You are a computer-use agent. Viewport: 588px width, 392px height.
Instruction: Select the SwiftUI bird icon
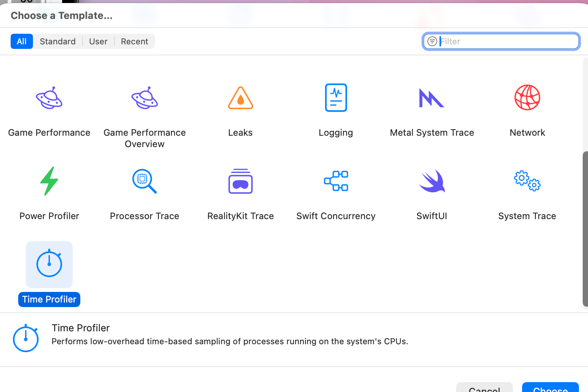(x=432, y=181)
